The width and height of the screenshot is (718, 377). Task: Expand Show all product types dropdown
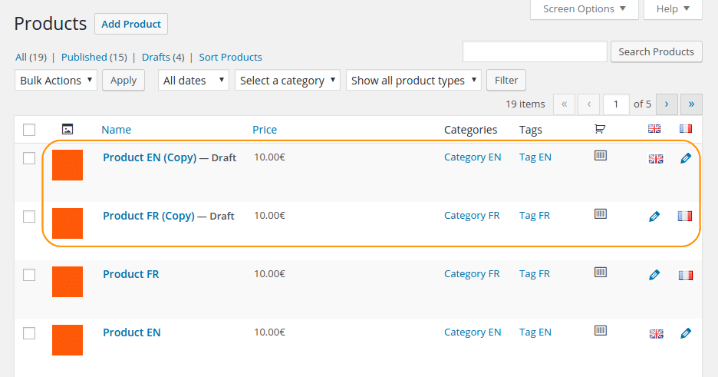coord(413,80)
